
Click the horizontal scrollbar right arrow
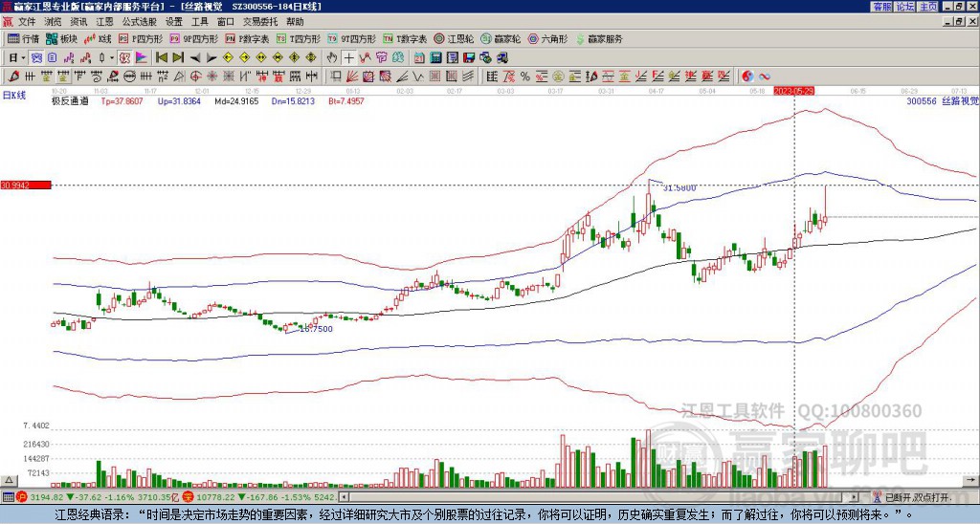[x=855, y=497]
